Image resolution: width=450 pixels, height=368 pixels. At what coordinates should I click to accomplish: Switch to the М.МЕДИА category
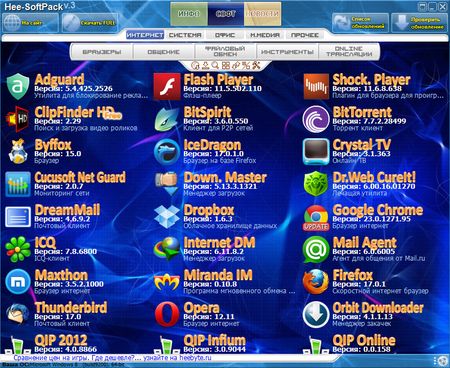point(265,35)
